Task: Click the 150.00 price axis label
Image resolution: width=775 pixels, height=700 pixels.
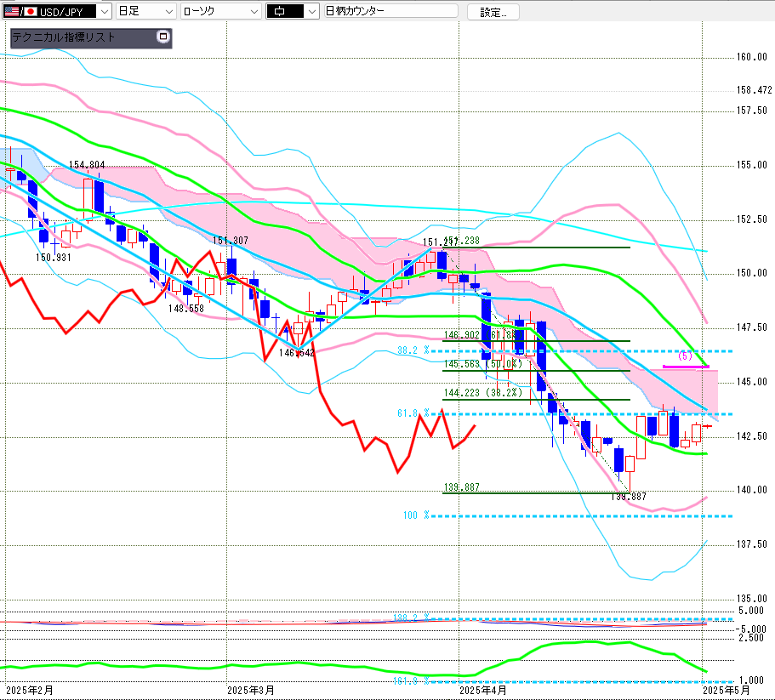Action: (751, 273)
